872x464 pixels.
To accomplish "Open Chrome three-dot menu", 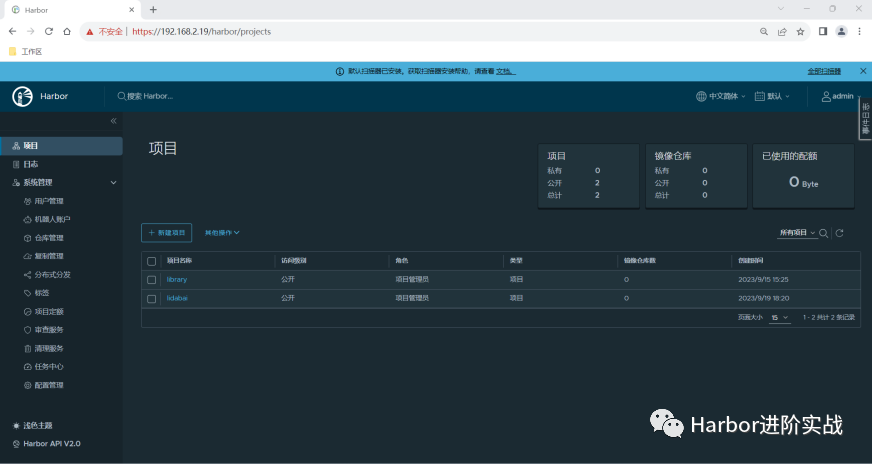I will point(859,32).
